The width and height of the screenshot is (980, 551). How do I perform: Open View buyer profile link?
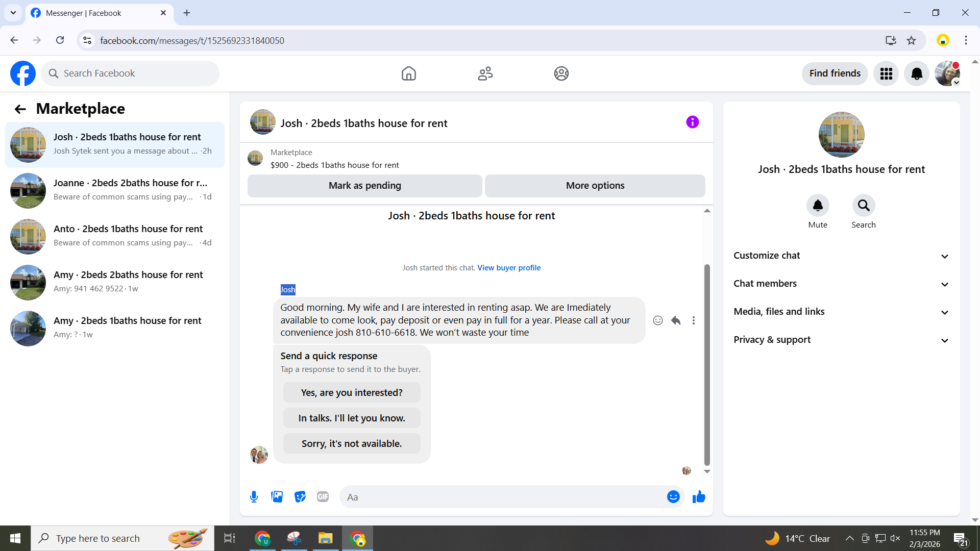point(509,268)
